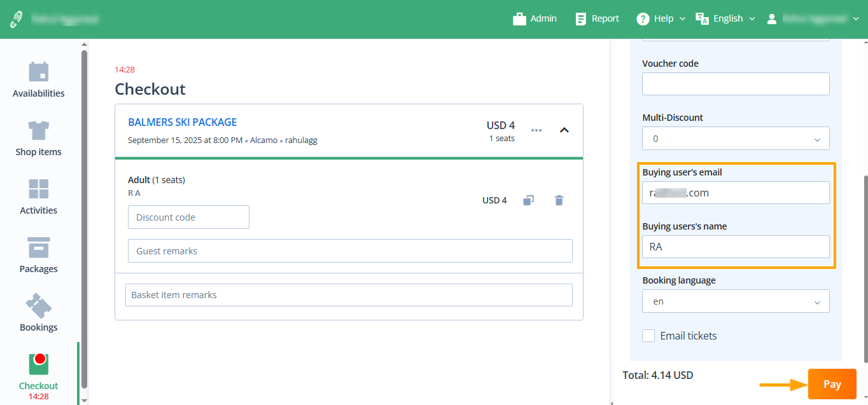
Task: Open Packages in the sidebar
Action: pyautogui.click(x=39, y=256)
